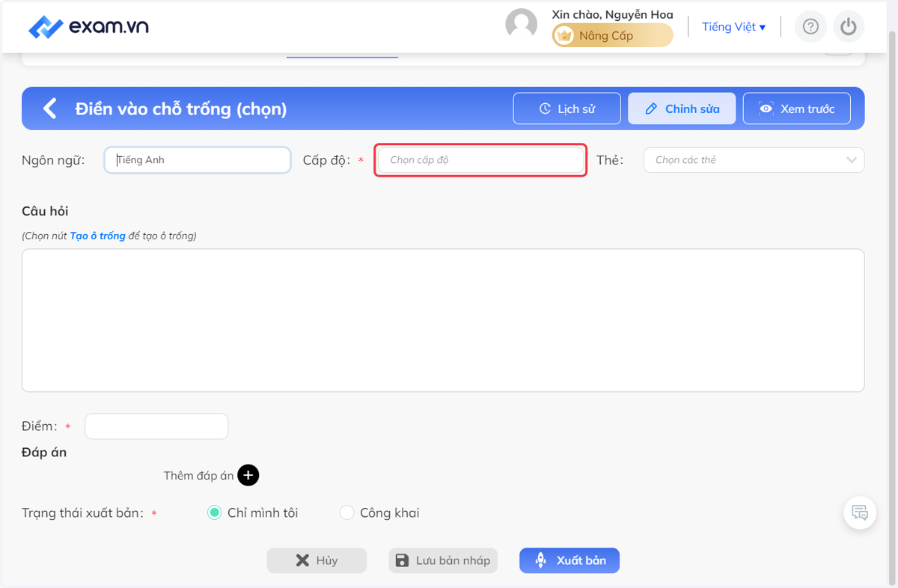Click the Điểm score input field
898x588 pixels.
(156, 426)
